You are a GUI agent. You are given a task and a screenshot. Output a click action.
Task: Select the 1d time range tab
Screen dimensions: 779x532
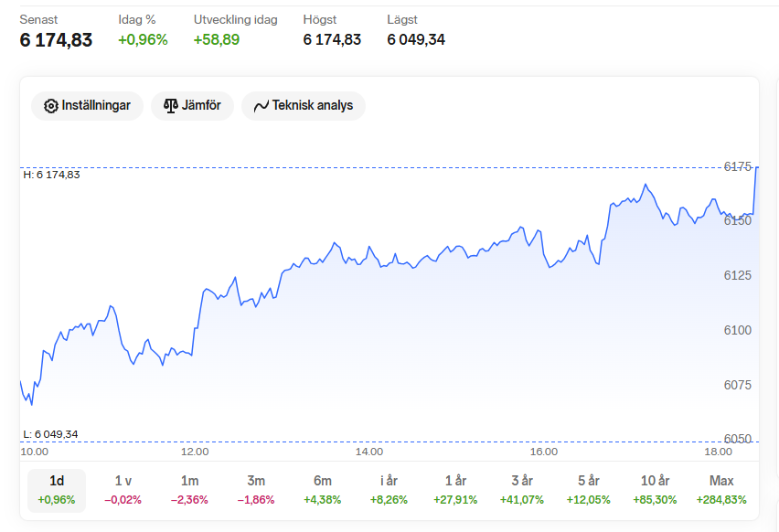(57, 490)
